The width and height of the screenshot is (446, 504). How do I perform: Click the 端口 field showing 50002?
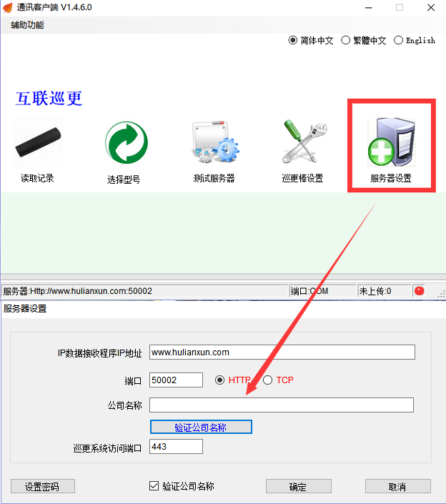[x=176, y=380]
